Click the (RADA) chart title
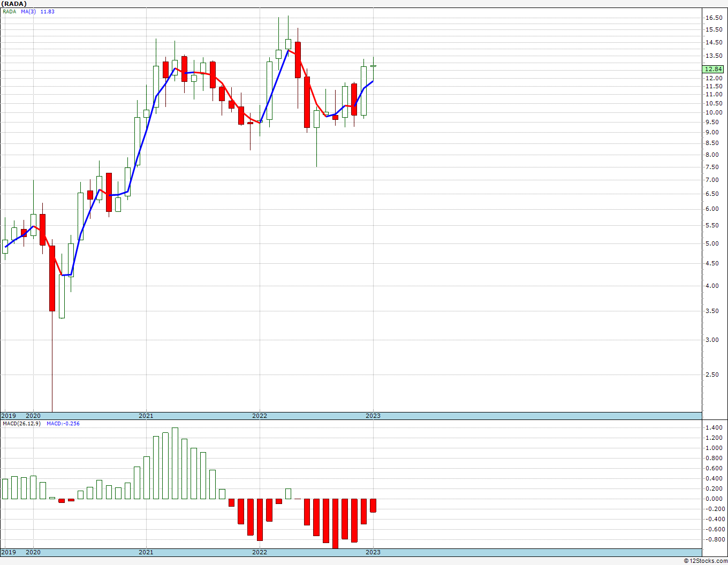Image resolution: width=728 pixels, height=565 pixels. coord(14,4)
